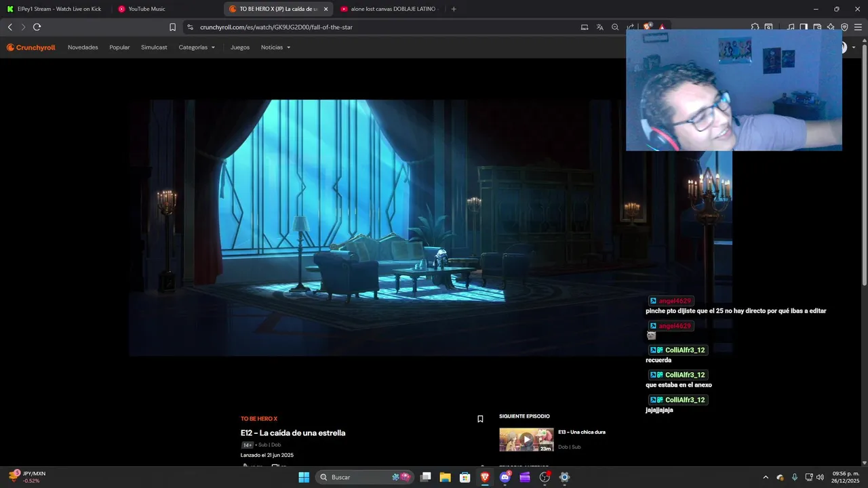Switch to YouTube Music tab

point(166,9)
